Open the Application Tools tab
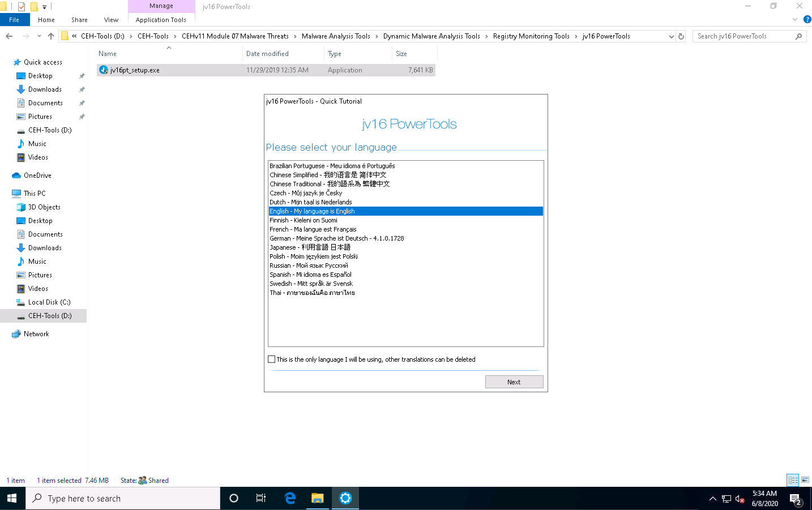The height and width of the screenshot is (510, 812). [161, 20]
